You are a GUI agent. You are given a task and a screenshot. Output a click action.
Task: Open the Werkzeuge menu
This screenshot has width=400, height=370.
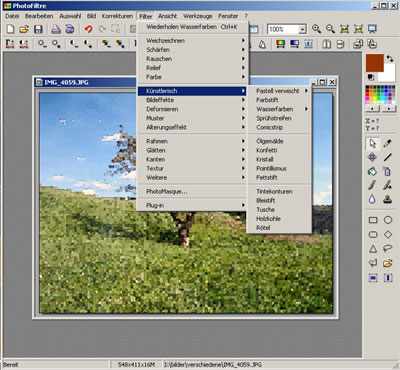[197, 16]
